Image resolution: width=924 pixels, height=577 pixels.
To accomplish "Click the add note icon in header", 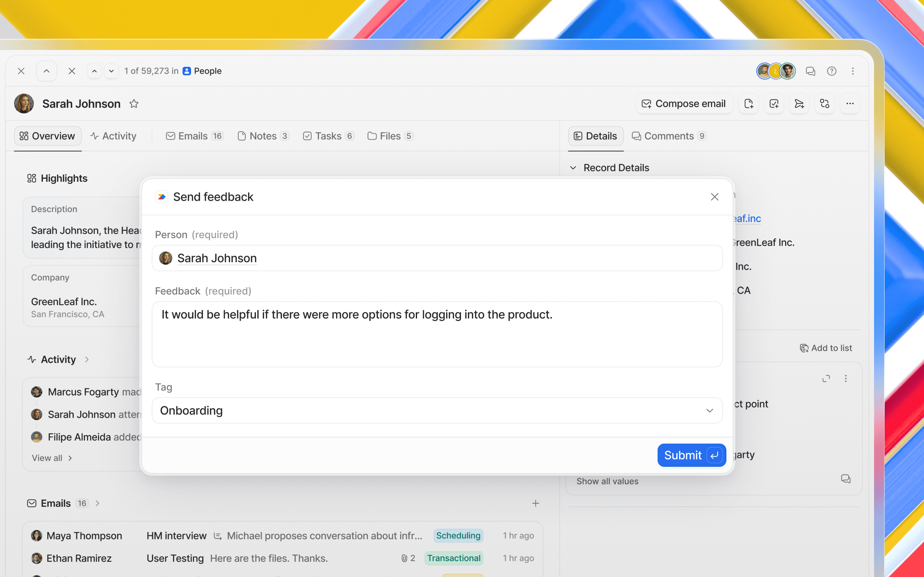I will pos(749,104).
